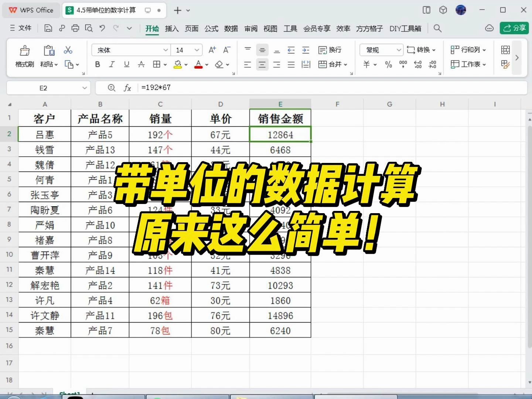Expand the Worksheet (工作表) dropdown
Image resolution: width=532 pixels, height=399 pixels.
coord(484,65)
